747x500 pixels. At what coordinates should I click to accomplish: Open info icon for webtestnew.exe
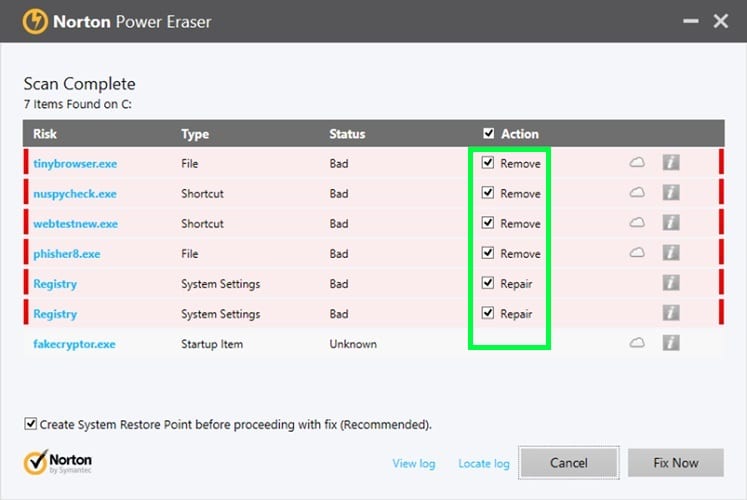tap(671, 223)
